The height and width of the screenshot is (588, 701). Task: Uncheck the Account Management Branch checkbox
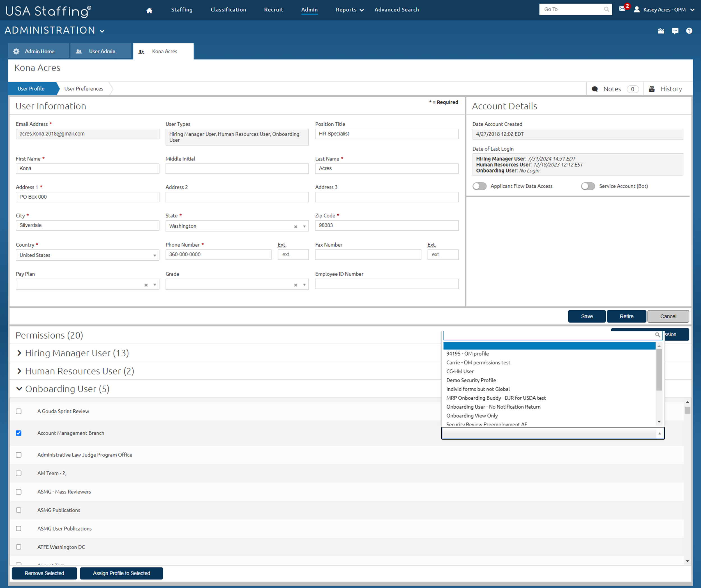(x=19, y=433)
